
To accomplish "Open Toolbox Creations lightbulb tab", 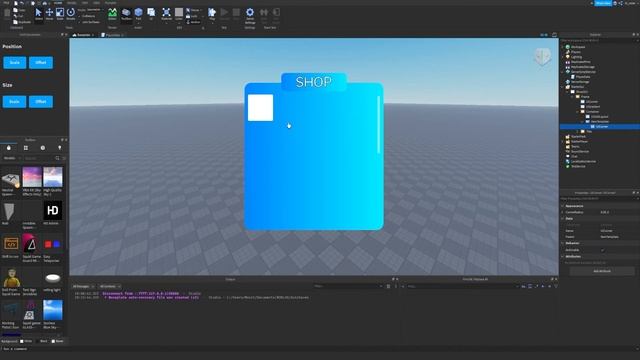I will tap(60, 148).
